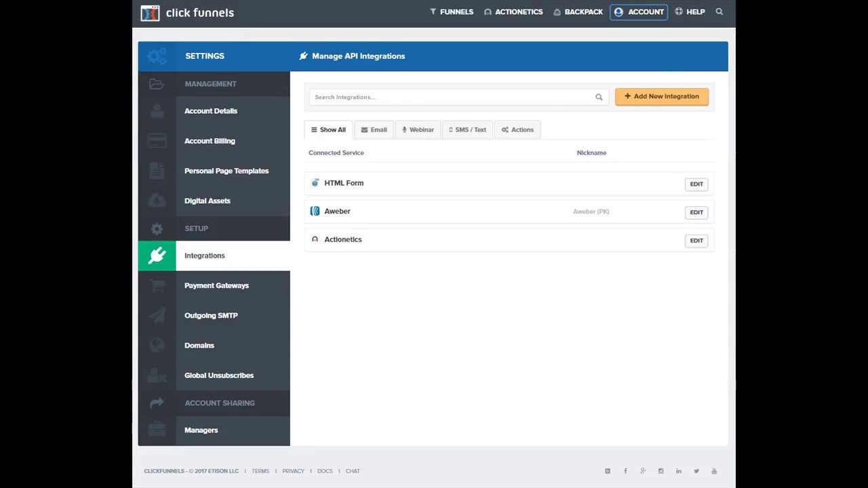Open the blog feed footer icon
The image size is (868, 488).
[x=608, y=471]
